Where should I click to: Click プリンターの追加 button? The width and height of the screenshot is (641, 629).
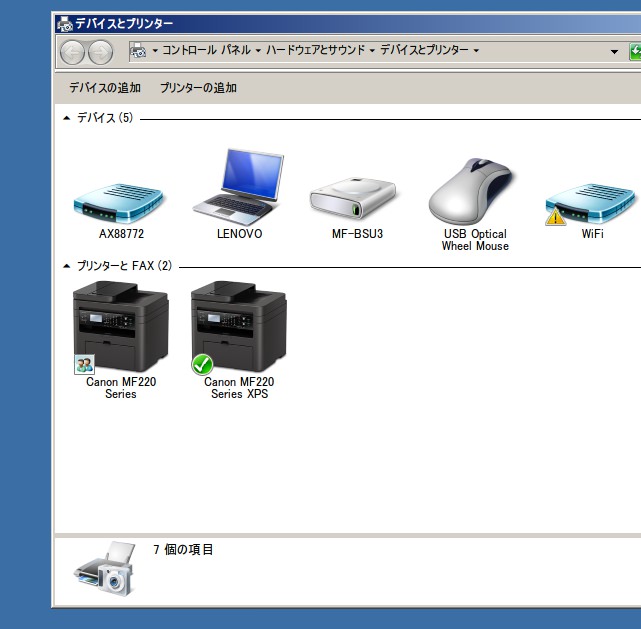pos(198,87)
